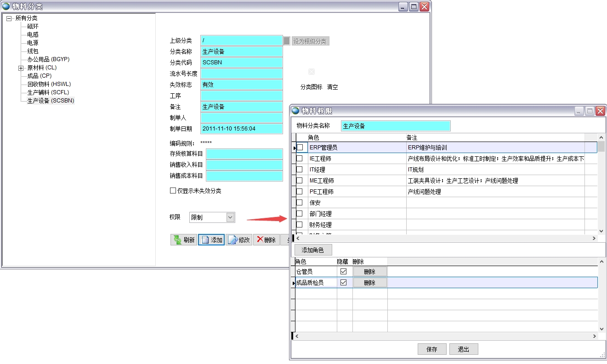The width and height of the screenshot is (607, 364).
Task: Click the 添加角色 button
Action: click(x=312, y=250)
